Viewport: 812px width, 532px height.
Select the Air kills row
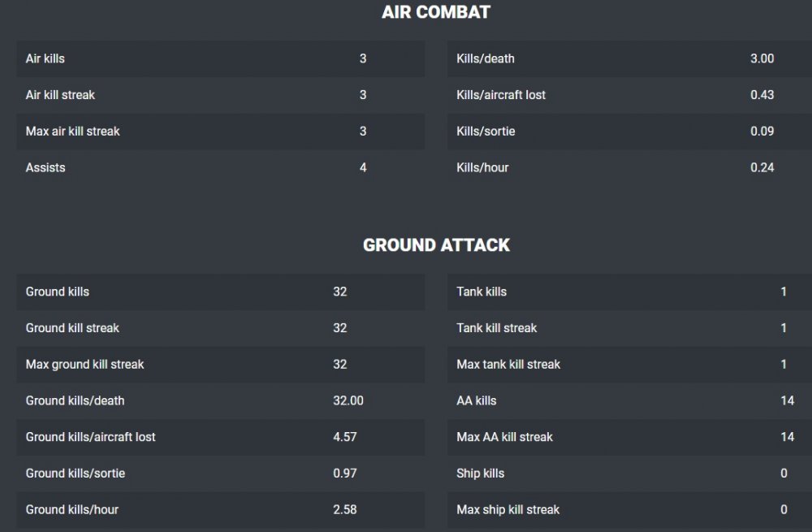point(220,58)
